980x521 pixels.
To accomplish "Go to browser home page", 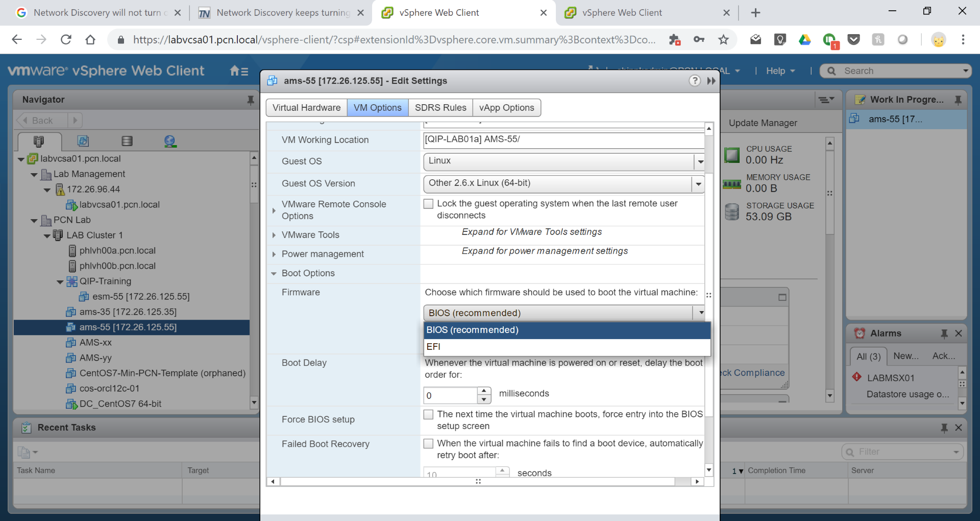I will click(90, 39).
